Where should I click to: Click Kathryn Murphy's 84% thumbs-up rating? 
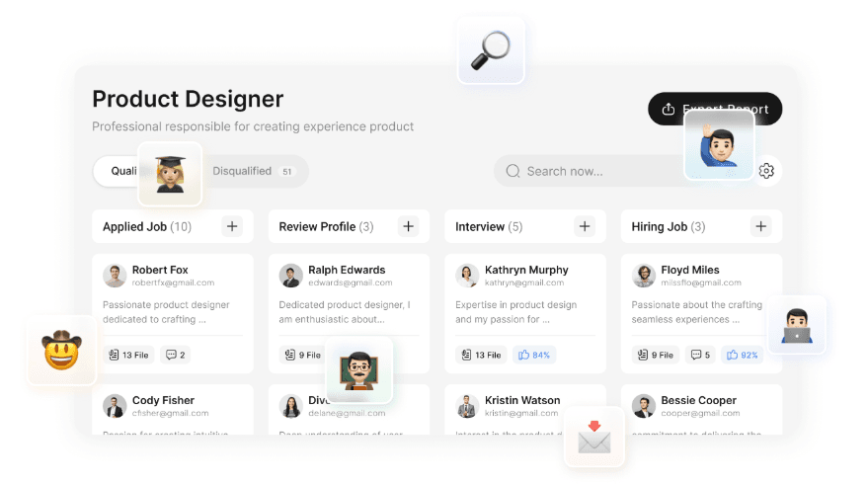point(534,355)
